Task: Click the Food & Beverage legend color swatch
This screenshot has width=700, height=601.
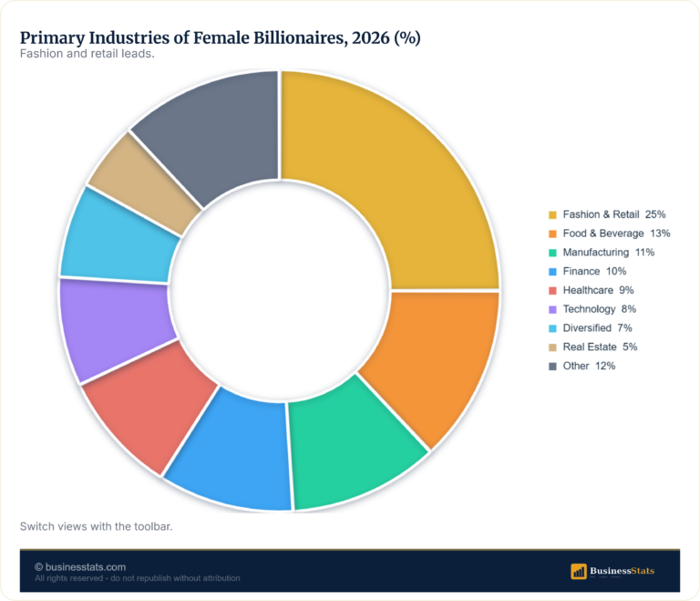Action: tap(552, 233)
